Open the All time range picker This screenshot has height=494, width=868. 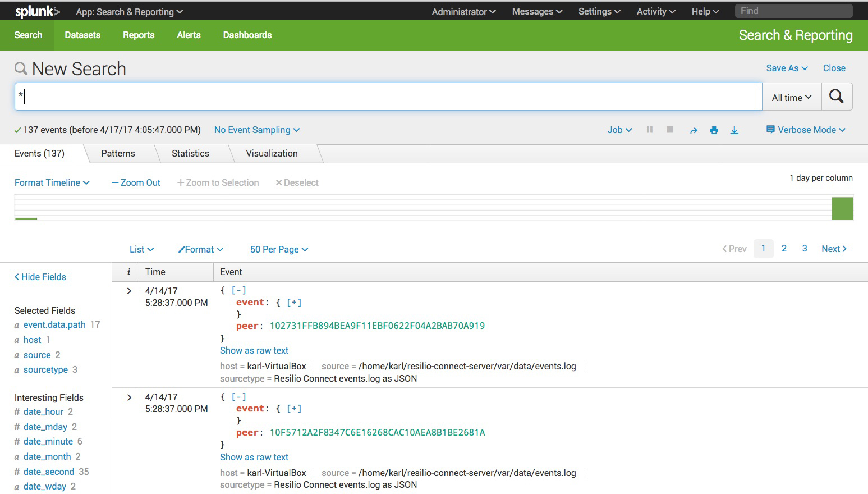point(791,97)
